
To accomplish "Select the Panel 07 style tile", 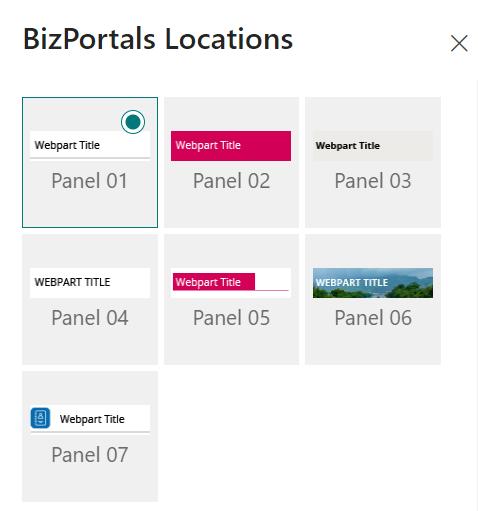I will click(x=90, y=436).
